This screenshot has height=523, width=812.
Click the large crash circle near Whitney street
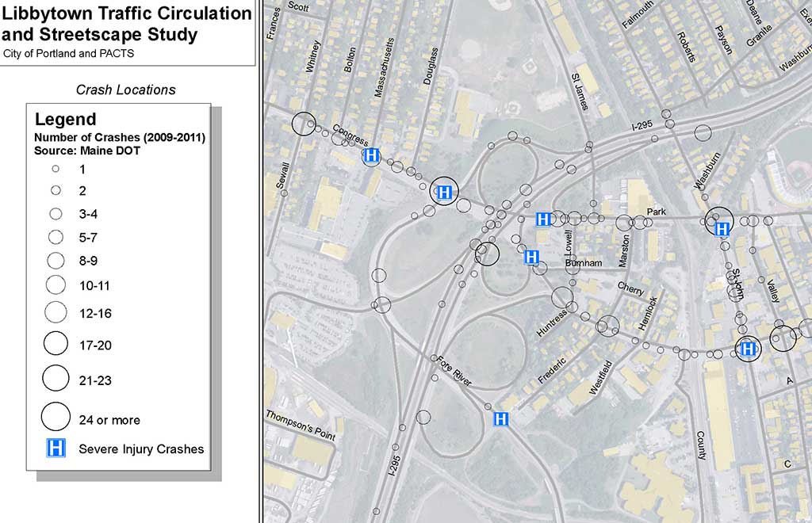pos(304,124)
